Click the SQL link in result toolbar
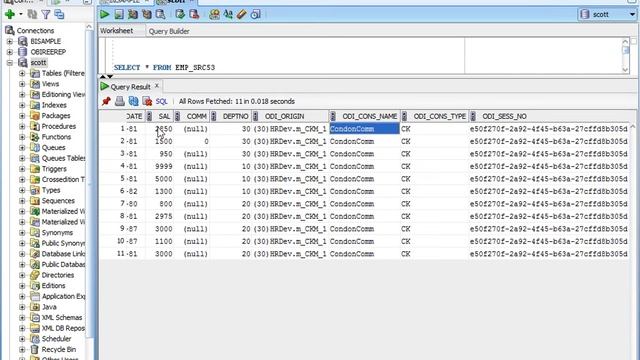The width and height of the screenshot is (640, 360). click(162, 101)
